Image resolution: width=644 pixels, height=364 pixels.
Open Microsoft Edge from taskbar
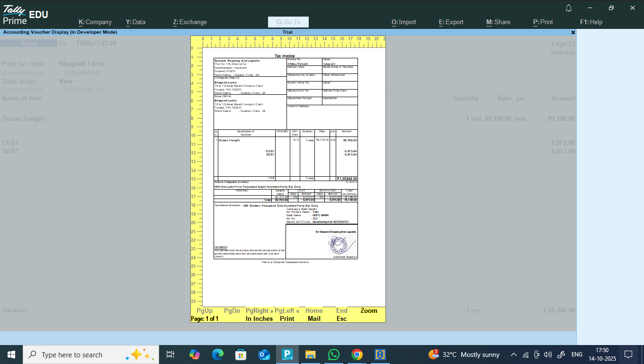tap(217, 355)
